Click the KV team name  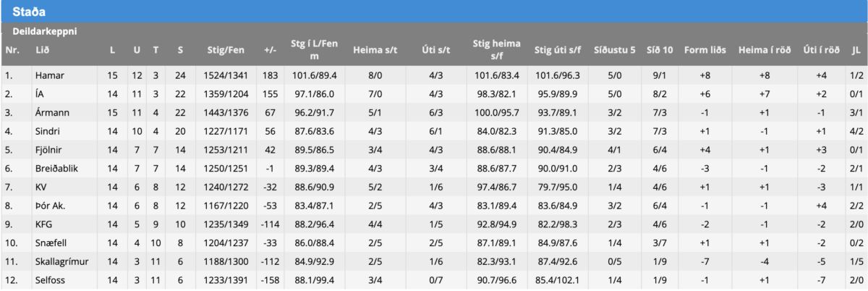pyautogui.click(x=41, y=187)
